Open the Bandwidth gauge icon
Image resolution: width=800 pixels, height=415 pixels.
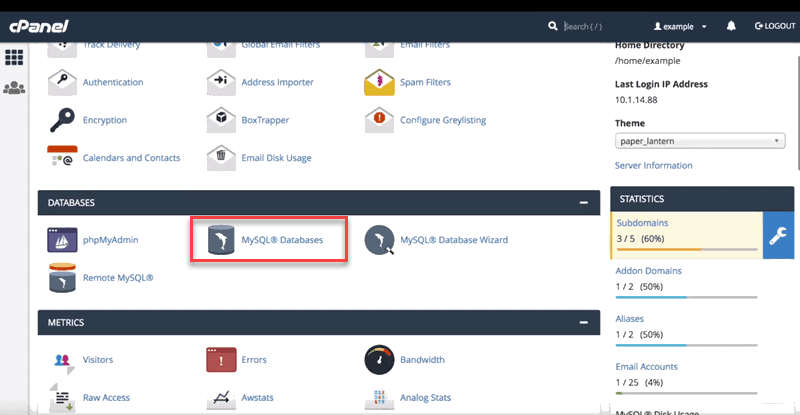tap(380, 359)
